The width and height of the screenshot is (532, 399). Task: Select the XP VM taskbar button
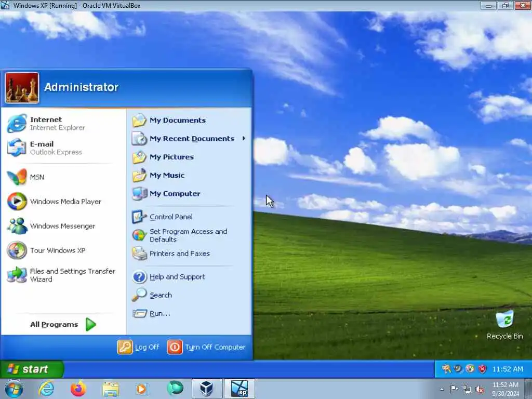click(x=239, y=389)
